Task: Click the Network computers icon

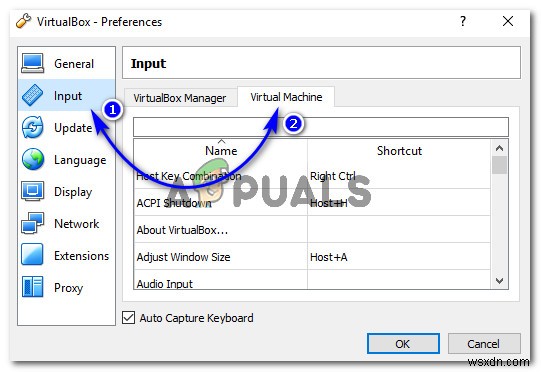Action: click(x=32, y=223)
